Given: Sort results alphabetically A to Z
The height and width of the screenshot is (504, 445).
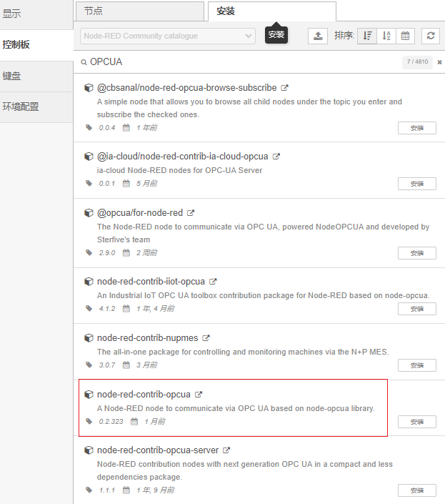Looking at the screenshot, I should click(386, 36).
